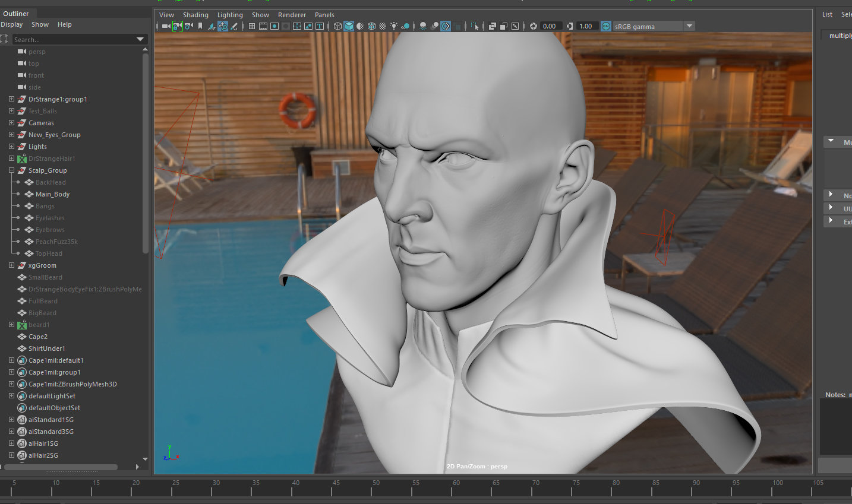Viewport: 852px width, 504px height.
Task: Toggle the Resolution Gate icon
Action: click(x=274, y=26)
